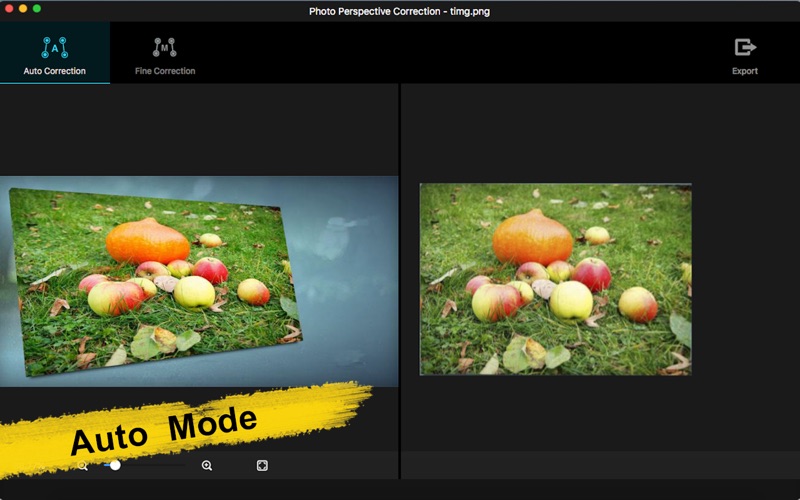Click the corrected photo in right pane
Image resolution: width=800 pixels, height=500 pixels.
[556, 280]
